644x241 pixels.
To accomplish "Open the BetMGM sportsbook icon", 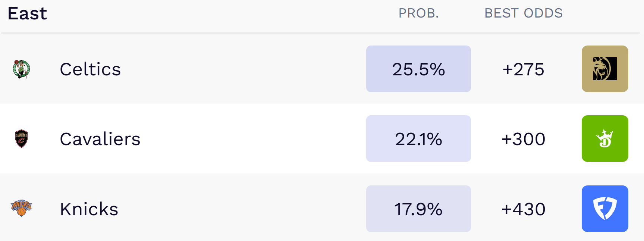I will pos(604,69).
